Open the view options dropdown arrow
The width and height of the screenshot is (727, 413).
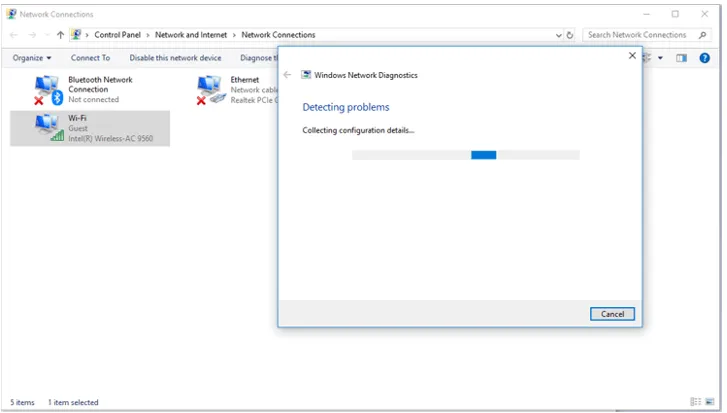click(x=660, y=58)
